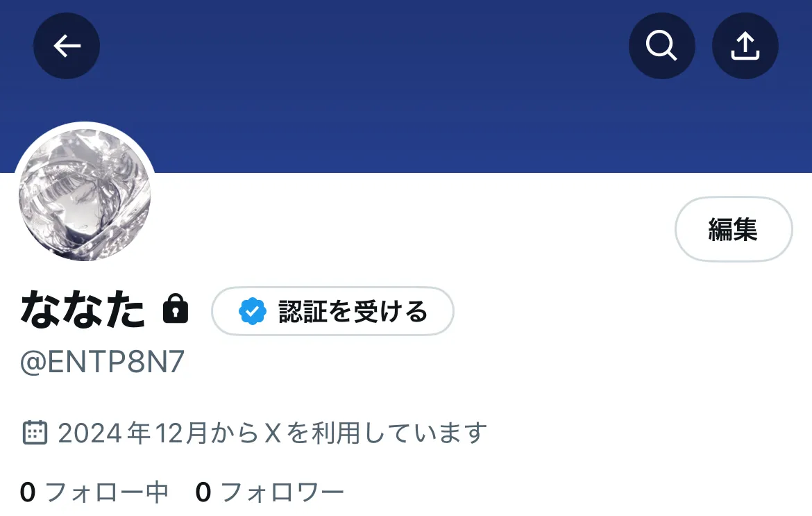This screenshot has height=516, width=812.
Task: Click the 2024年12月からXを利用しています text
Action: (x=272, y=433)
